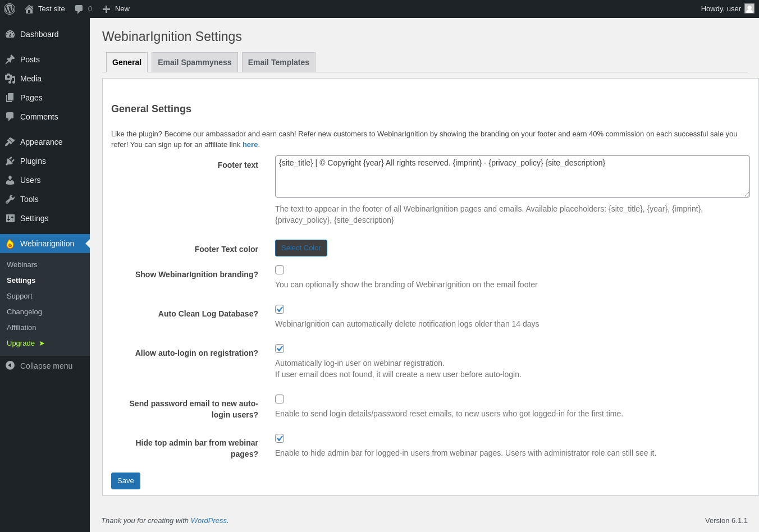This screenshot has height=532, width=759.
Task: Open the New content dropdown
Action: (116, 9)
